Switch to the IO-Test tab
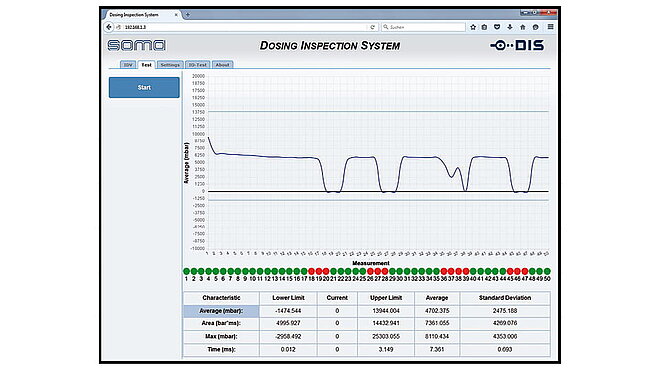This screenshot has width=660, height=372. [197, 65]
